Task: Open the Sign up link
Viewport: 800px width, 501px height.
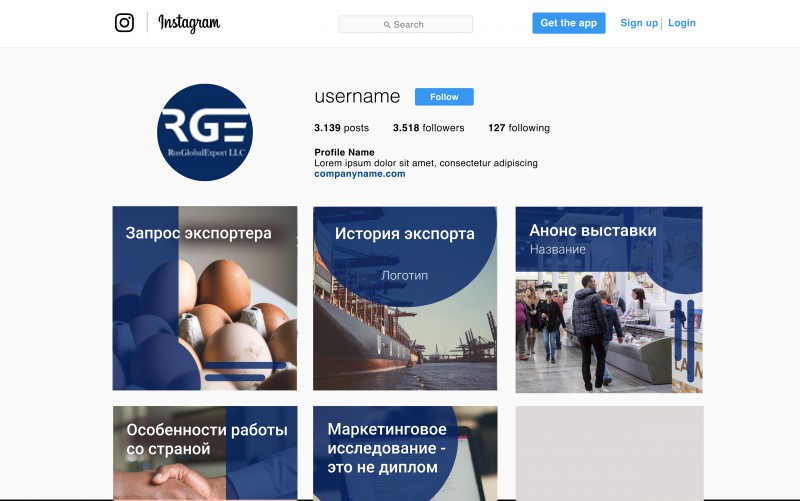Action: (639, 23)
